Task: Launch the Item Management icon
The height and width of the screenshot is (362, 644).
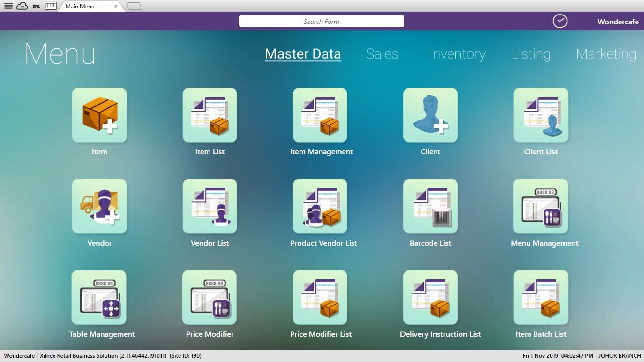Action: [x=320, y=116]
